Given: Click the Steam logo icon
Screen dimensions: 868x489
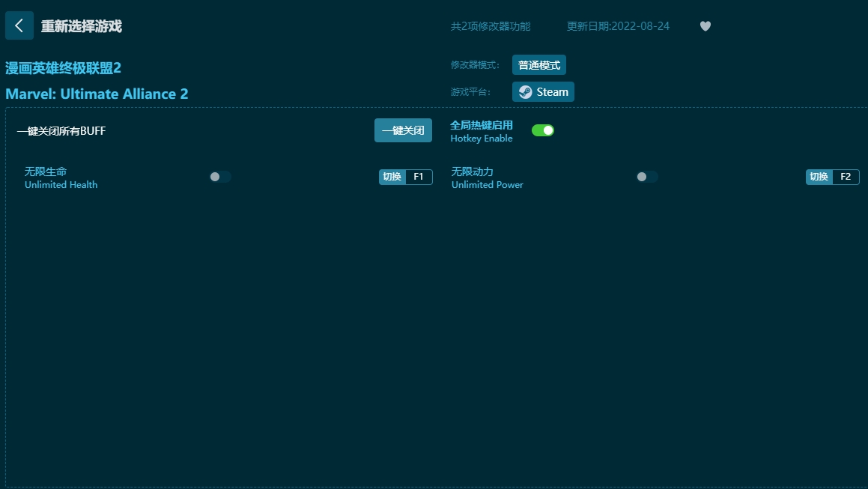Looking at the screenshot, I should click(x=525, y=92).
